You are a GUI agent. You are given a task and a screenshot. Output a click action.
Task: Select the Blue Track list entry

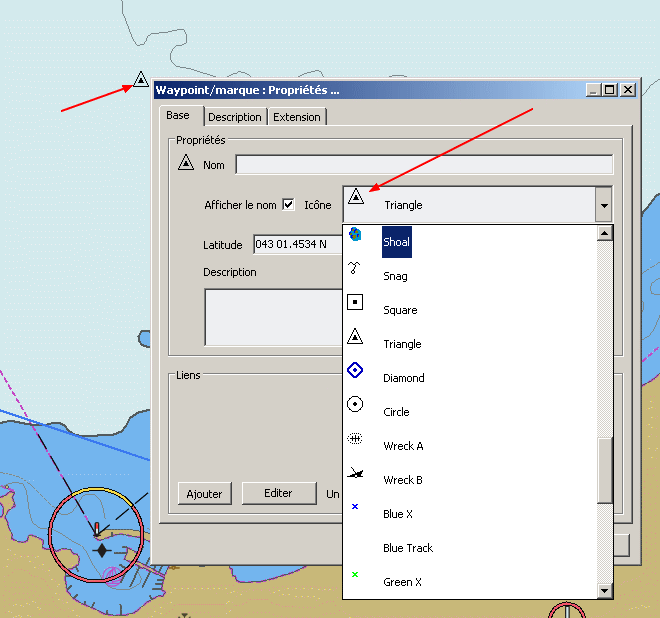pos(470,548)
